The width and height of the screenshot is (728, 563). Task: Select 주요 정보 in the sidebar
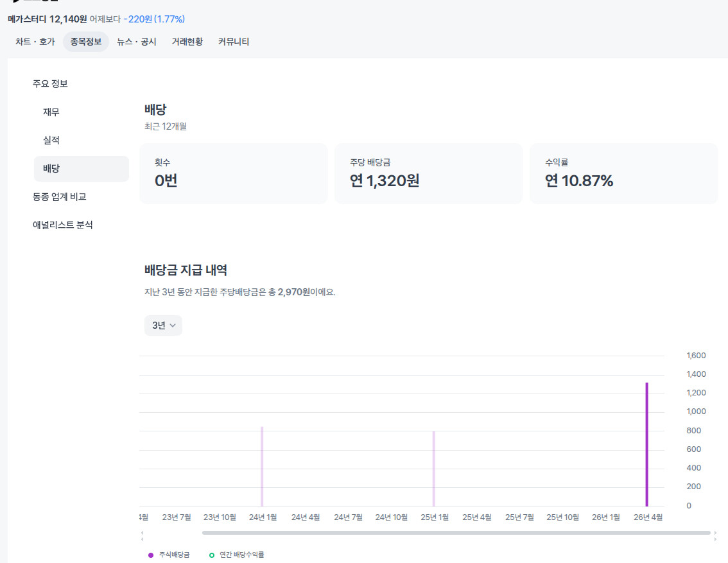pyautogui.click(x=50, y=83)
